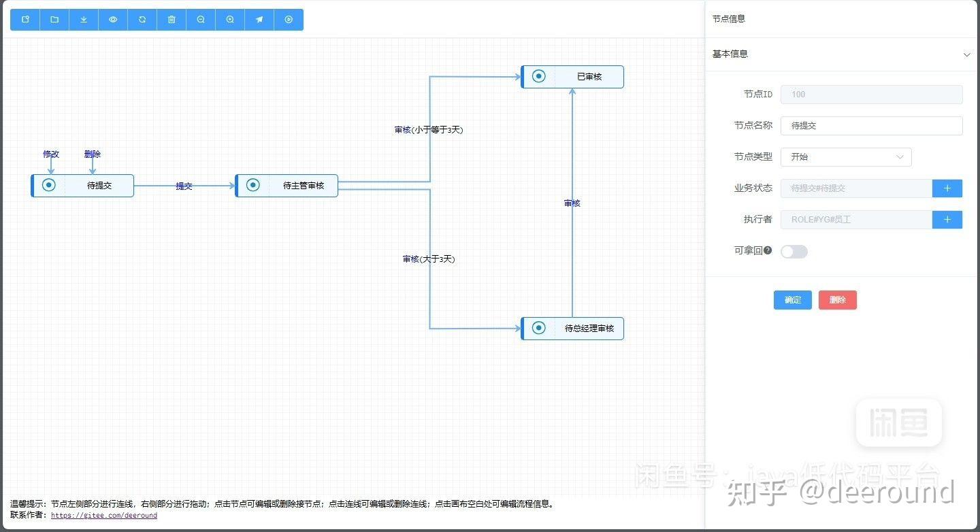Open the 节点类型 dropdown showing 开始
Image resolution: width=980 pixels, height=532 pixels.
tap(846, 157)
